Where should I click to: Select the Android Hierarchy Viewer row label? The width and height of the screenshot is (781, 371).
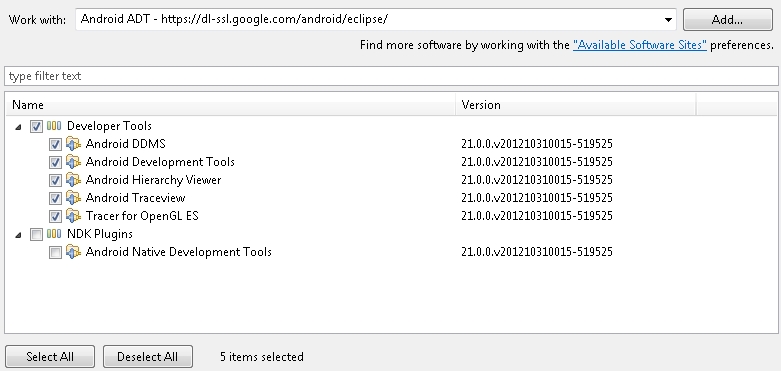click(153, 180)
